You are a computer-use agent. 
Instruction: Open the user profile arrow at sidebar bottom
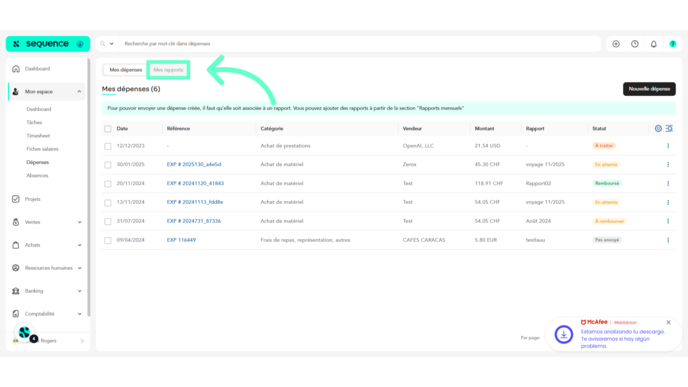[82, 341]
